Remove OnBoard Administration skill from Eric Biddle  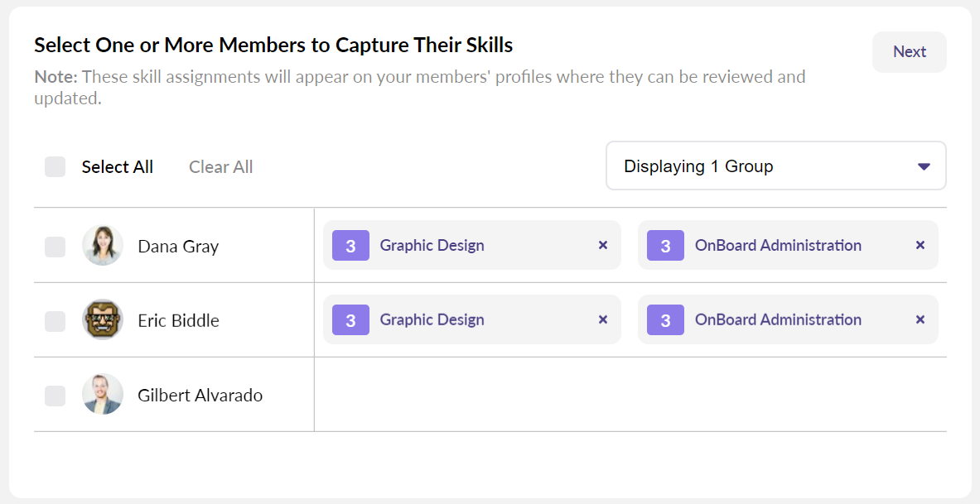pyautogui.click(x=920, y=320)
